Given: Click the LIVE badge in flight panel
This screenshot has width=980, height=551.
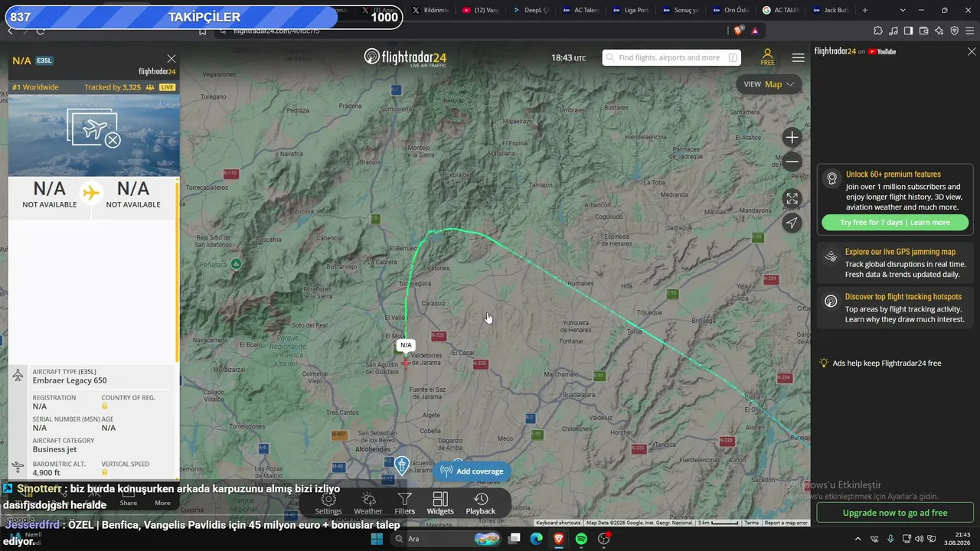Looking at the screenshot, I should 167,87.
